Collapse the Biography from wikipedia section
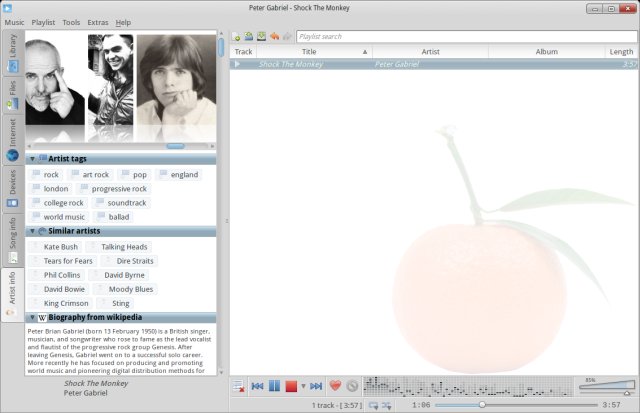Image resolution: width=640 pixels, height=413 pixels. 32,317
